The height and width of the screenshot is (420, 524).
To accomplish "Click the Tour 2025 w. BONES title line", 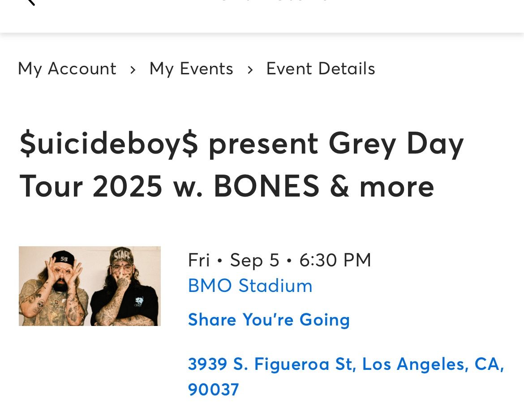I will (227, 186).
